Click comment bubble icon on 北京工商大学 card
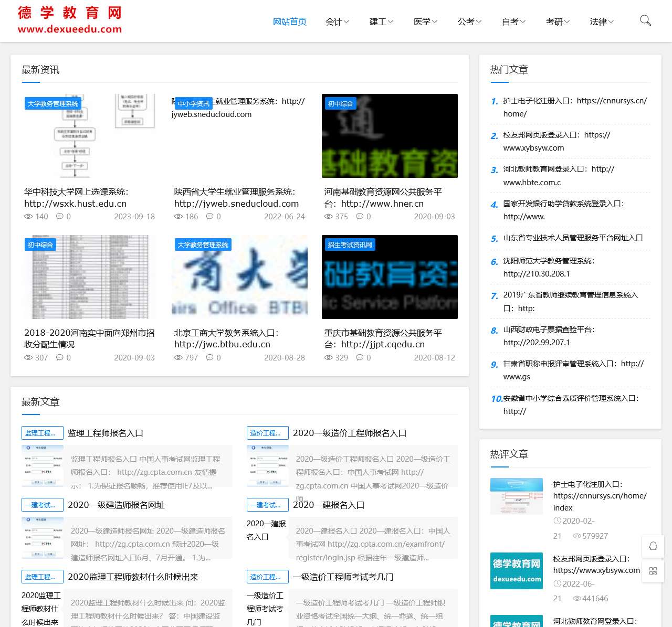 (x=210, y=357)
